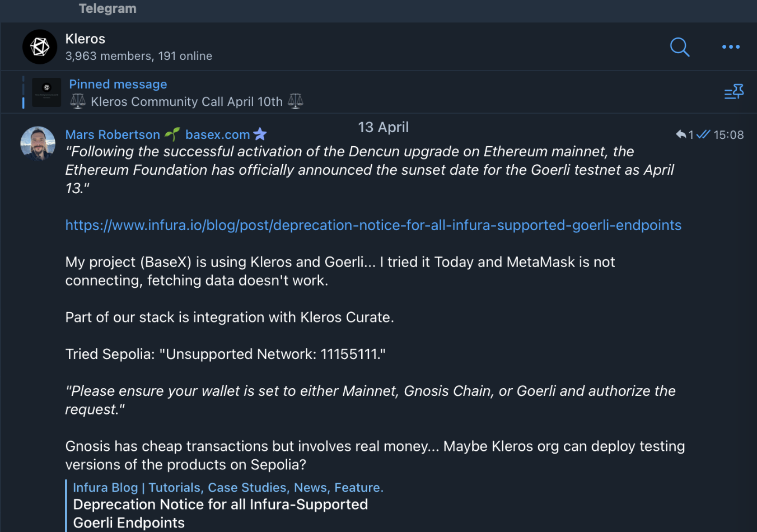This screenshot has height=532, width=757.
Task: Open Kleros group avatar icon
Action: pos(40,47)
